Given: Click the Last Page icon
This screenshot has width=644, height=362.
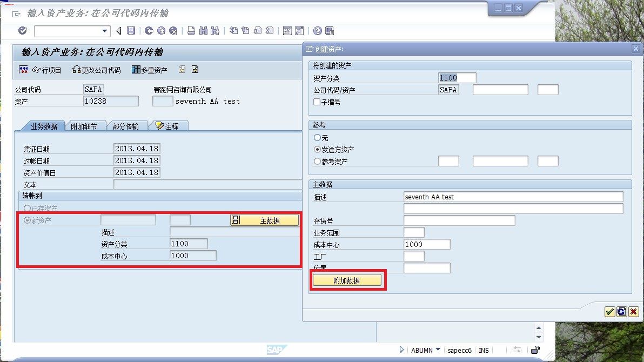Looking at the screenshot, I should point(270,30).
